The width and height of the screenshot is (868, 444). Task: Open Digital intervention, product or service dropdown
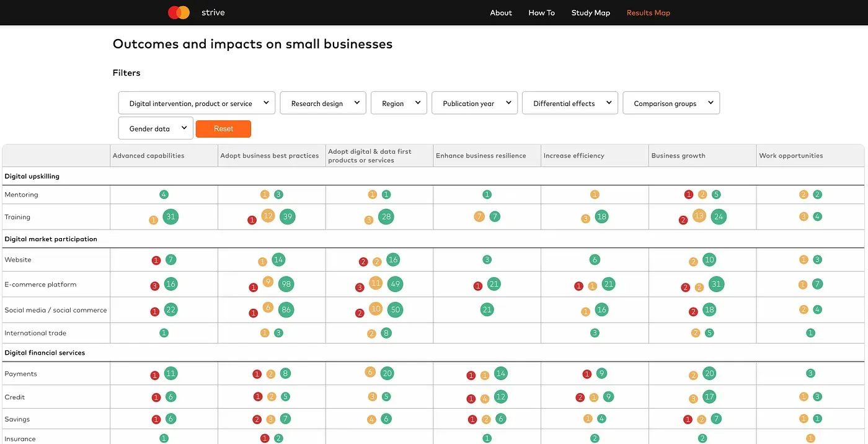197,104
